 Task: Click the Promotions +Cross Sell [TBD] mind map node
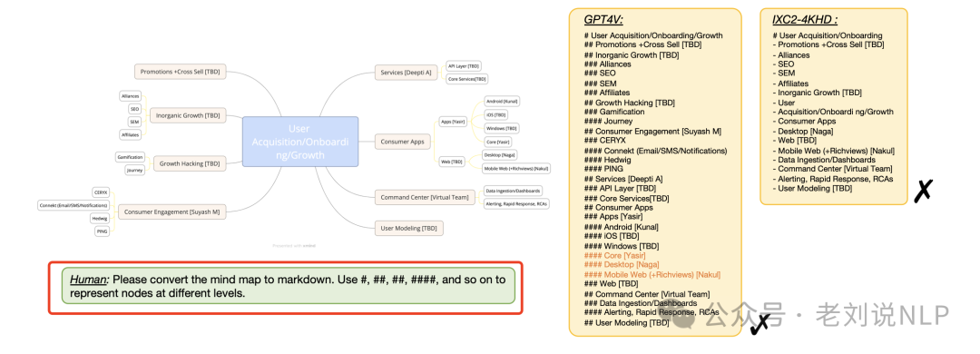pyautogui.click(x=180, y=72)
